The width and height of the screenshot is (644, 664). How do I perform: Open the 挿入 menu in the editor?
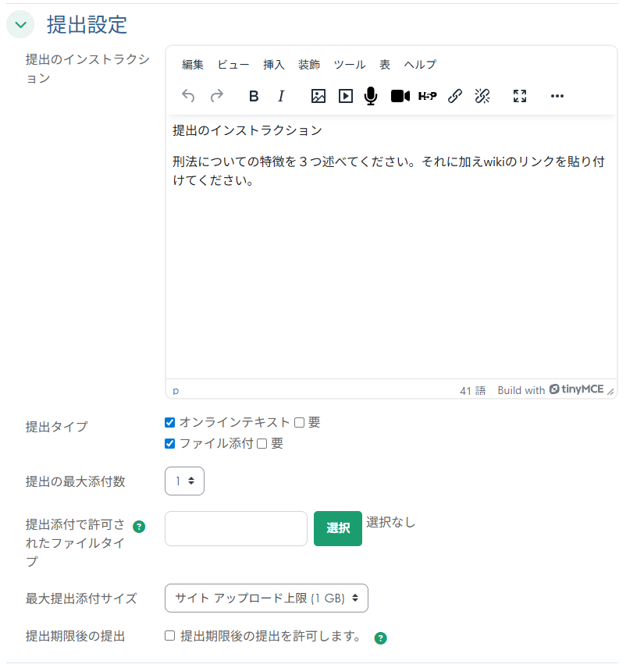(273, 65)
